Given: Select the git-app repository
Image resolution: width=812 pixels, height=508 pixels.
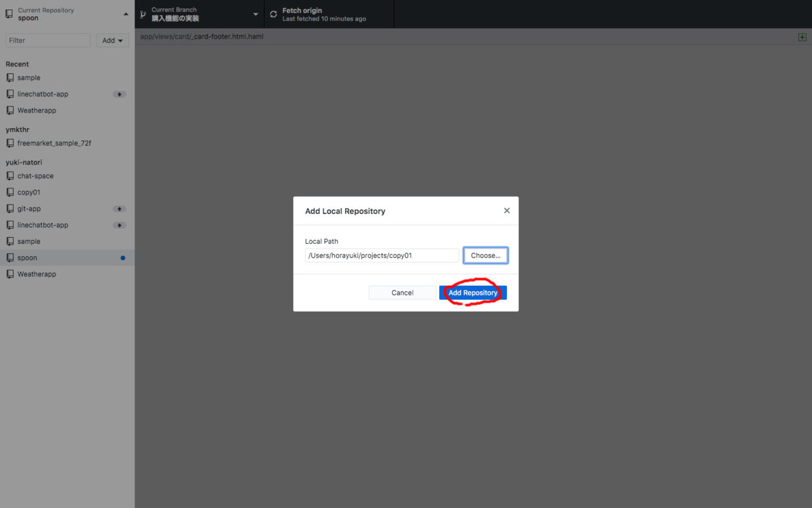Looking at the screenshot, I should coord(67,209).
